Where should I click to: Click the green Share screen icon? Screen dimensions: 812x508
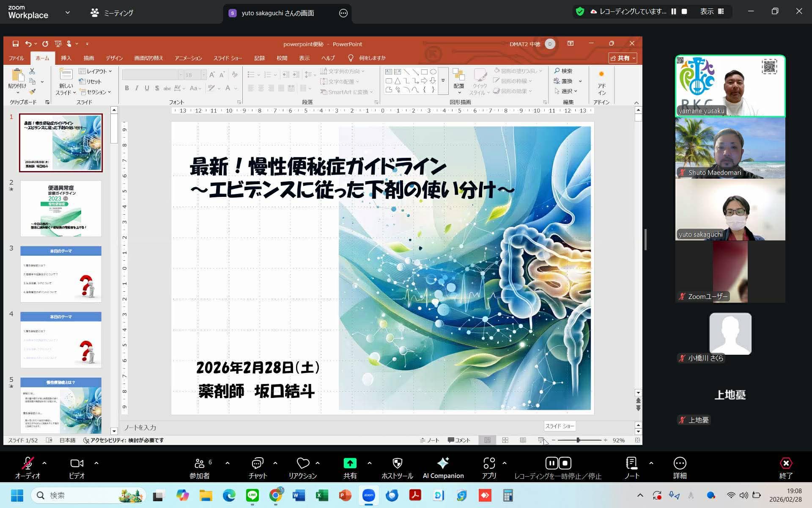click(x=350, y=464)
